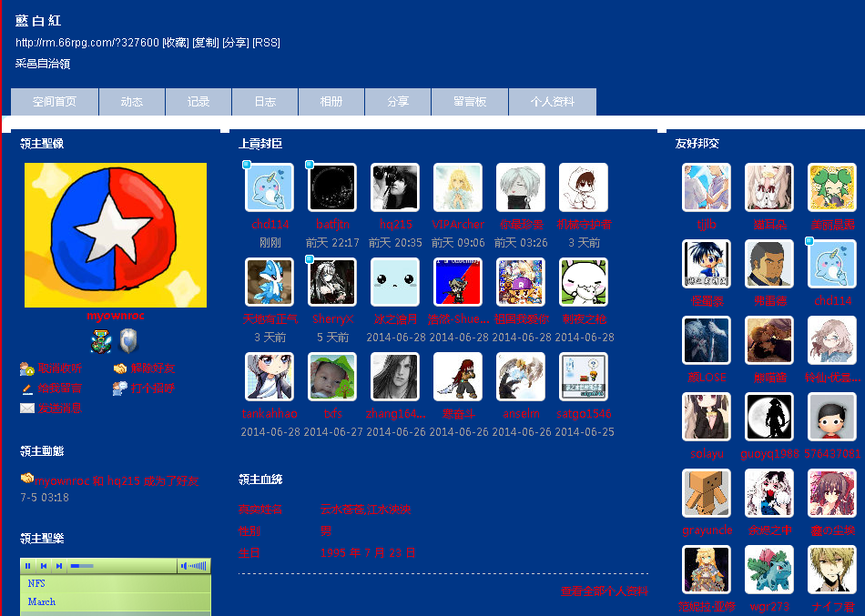Click the zhang164... username link
865x616 pixels.
(395, 414)
